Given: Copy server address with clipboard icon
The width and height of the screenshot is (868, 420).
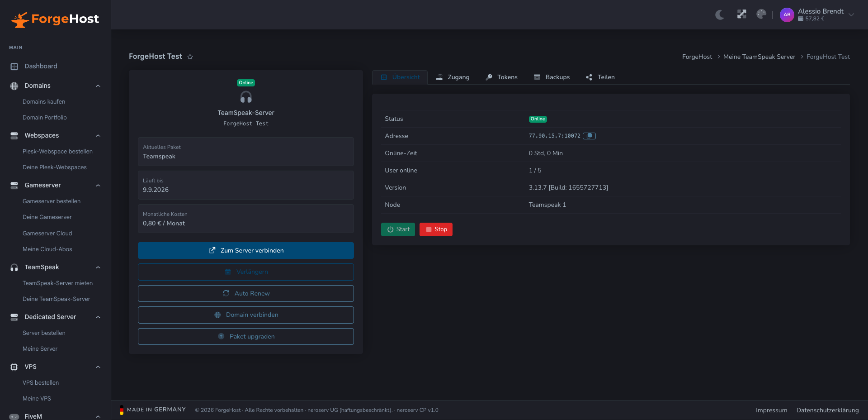Looking at the screenshot, I should click(589, 136).
